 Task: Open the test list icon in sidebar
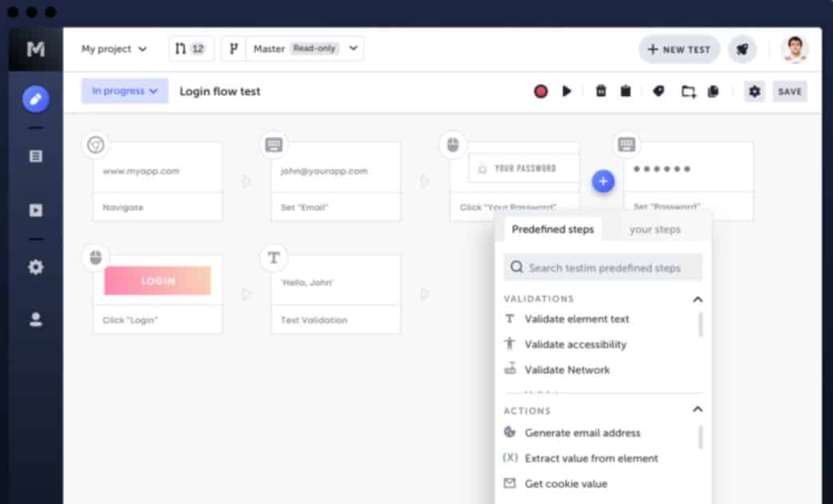(35, 156)
